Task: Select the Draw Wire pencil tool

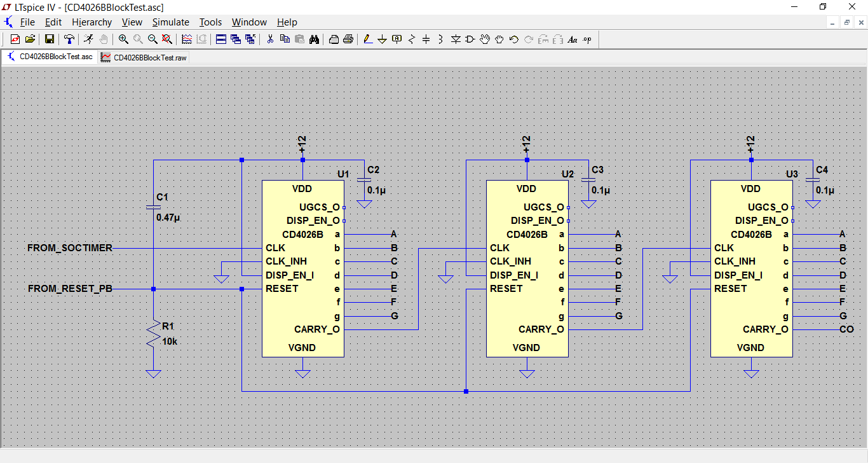Action: [367, 39]
